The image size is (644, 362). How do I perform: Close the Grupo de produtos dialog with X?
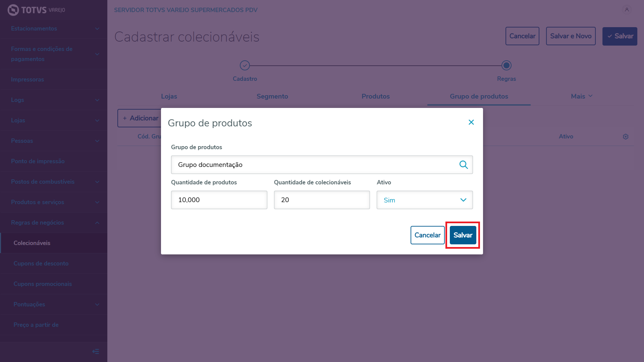tap(471, 122)
